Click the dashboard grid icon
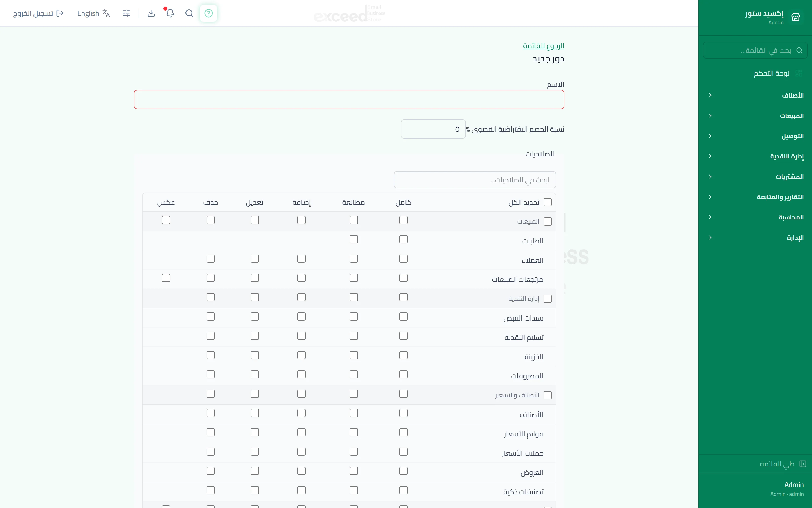 [x=799, y=73]
